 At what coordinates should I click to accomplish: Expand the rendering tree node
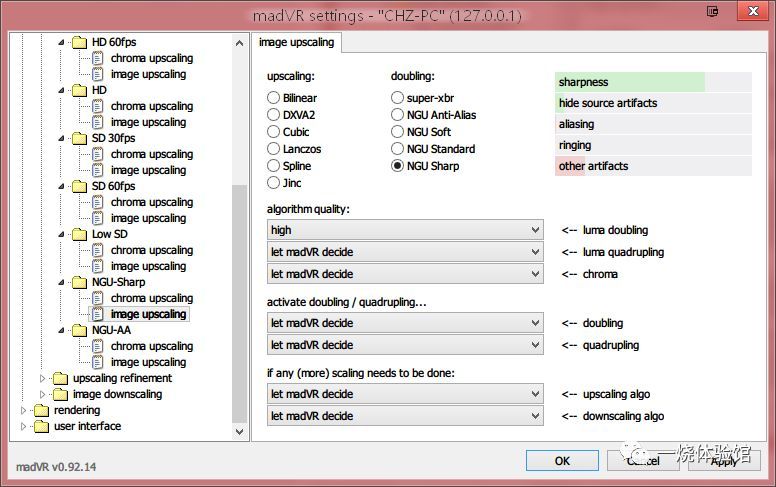(23, 410)
